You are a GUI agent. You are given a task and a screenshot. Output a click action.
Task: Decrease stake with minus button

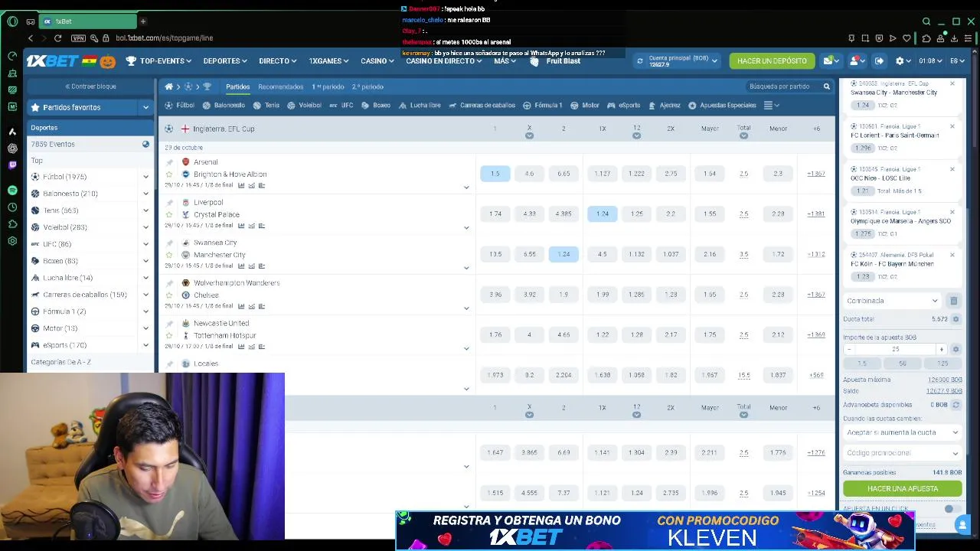(x=849, y=349)
